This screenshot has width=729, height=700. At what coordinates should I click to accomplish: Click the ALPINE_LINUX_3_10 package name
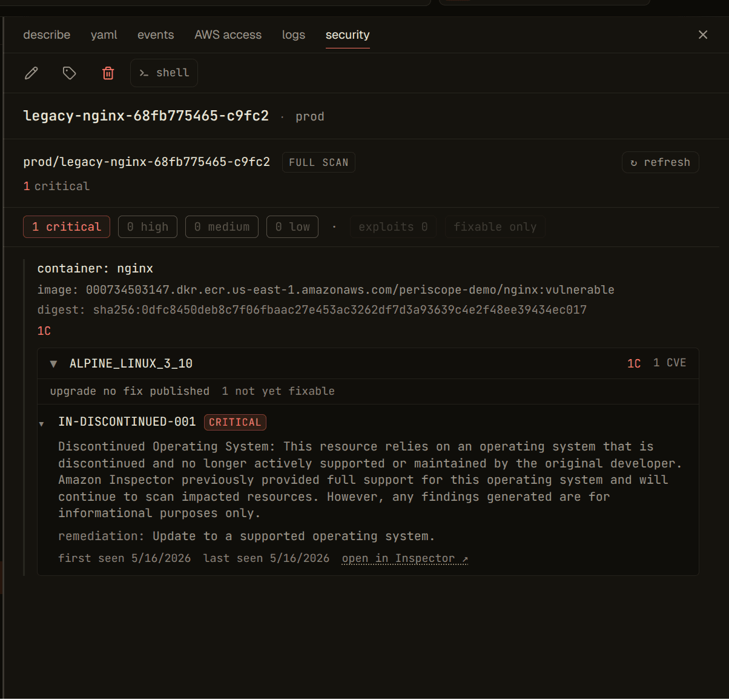click(131, 363)
